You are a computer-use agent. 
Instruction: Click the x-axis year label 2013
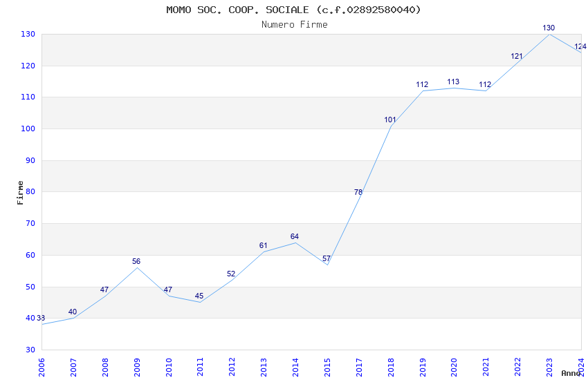click(264, 367)
